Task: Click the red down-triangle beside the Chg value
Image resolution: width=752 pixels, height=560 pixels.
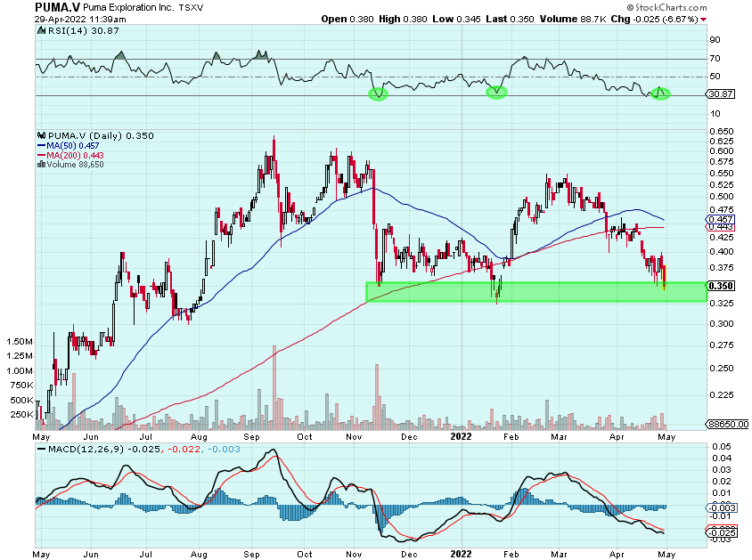Action: pos(703,20)
